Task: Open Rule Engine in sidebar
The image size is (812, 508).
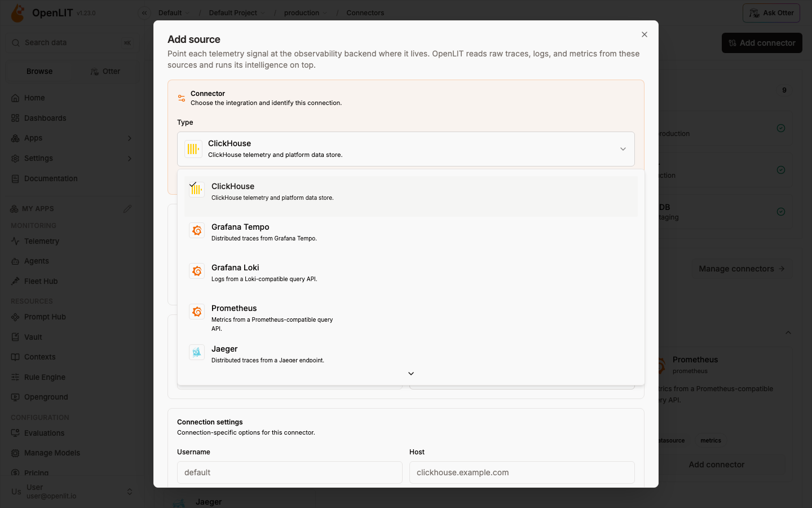Action: click(x=73, y=378)
